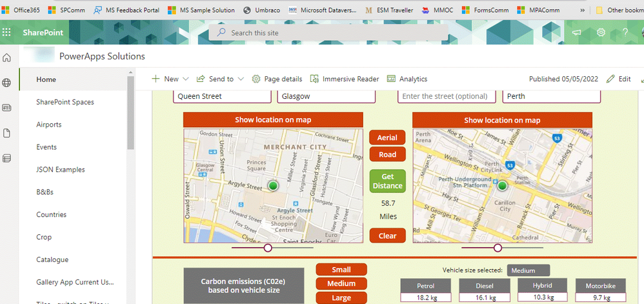The width and height of the screenshot is (644, 304).
Task: Switch maps to Road view
Action: pos(387,154)
